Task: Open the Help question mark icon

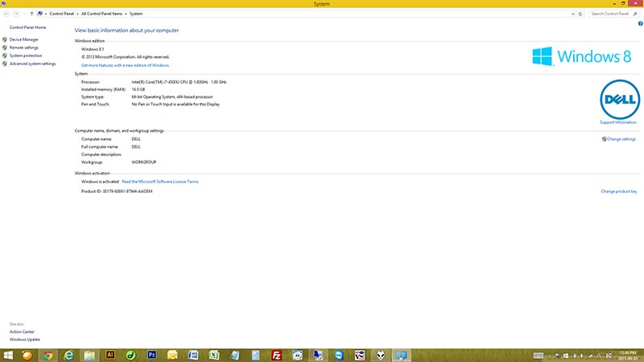Action: (640, 24)
